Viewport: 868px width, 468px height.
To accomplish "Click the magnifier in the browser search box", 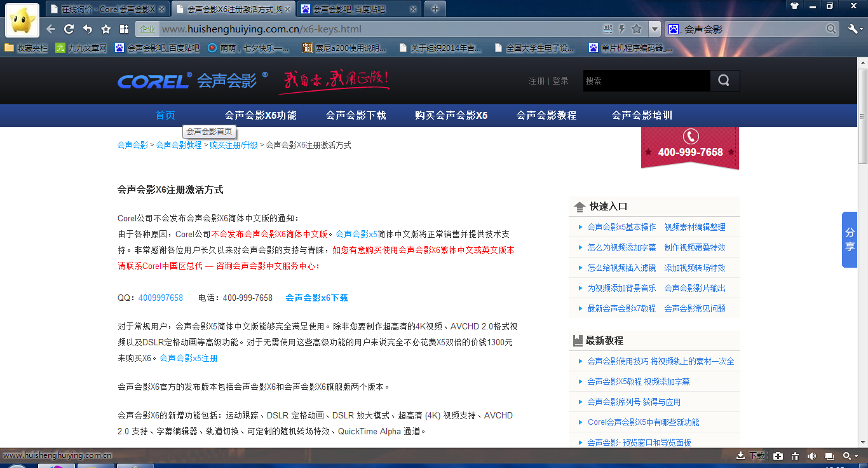I will (831, 29).
